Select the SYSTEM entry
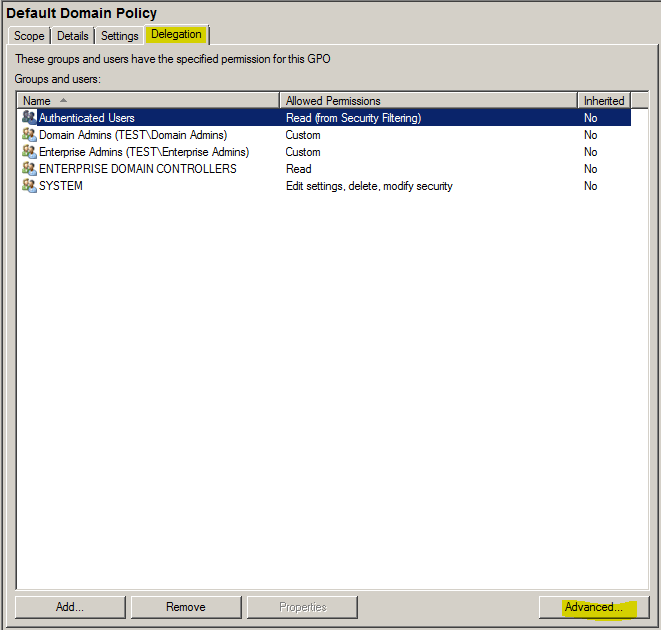The image size is (661, 630). pyautogui.click(x=61, y=186)
